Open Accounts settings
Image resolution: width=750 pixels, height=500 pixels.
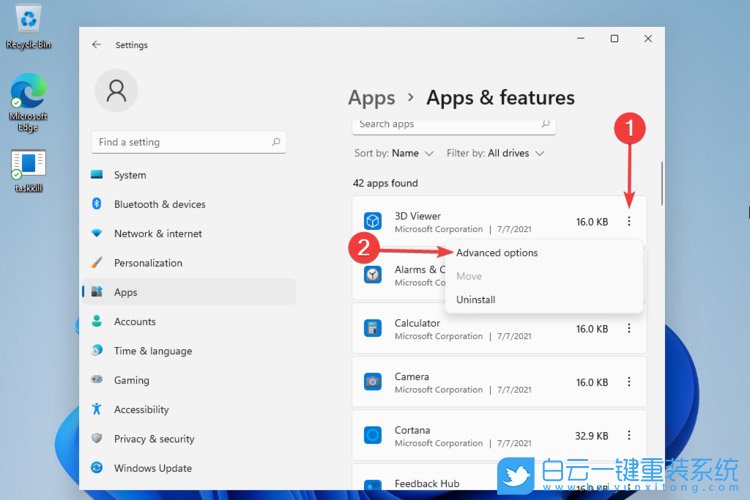pyautogui.click(x=189, y=321)
